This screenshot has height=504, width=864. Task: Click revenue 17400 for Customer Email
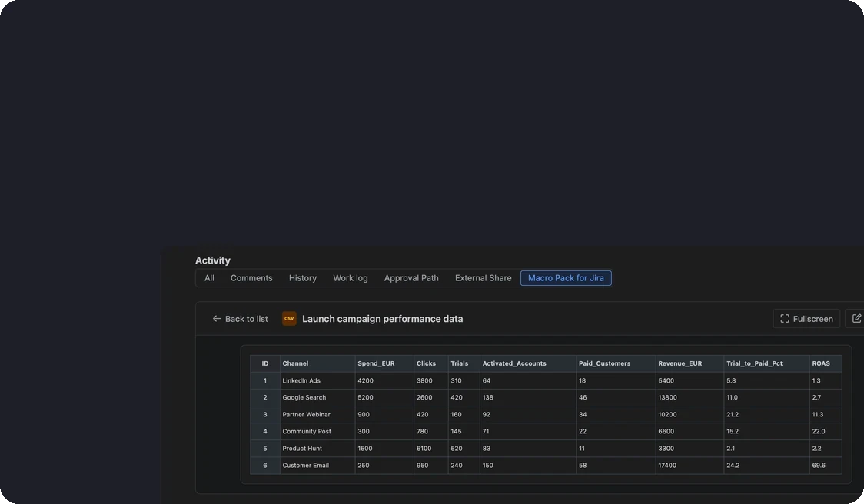[690, 466]
